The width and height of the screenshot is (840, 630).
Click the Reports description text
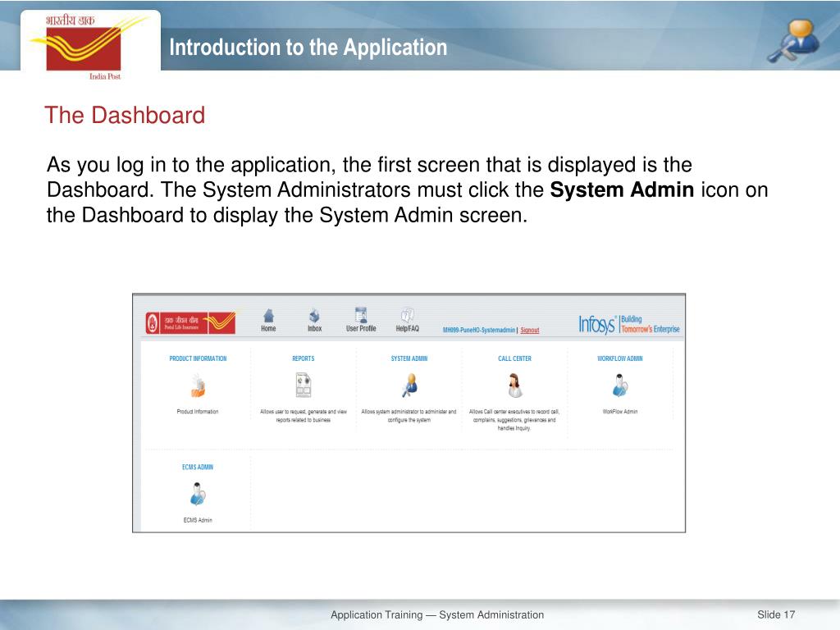click(304, 416)
